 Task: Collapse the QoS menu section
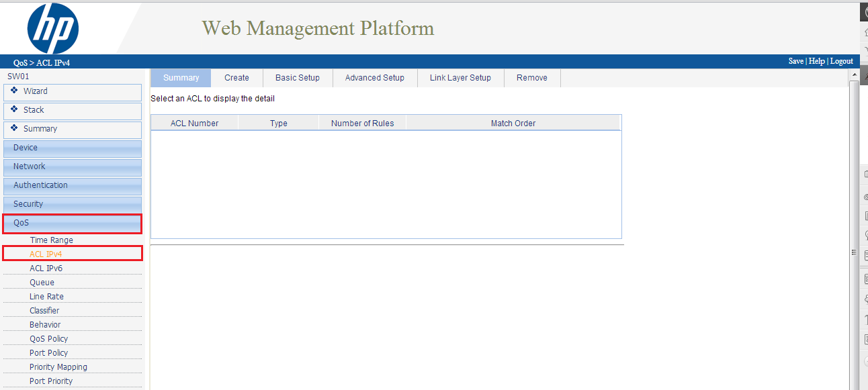73,223
